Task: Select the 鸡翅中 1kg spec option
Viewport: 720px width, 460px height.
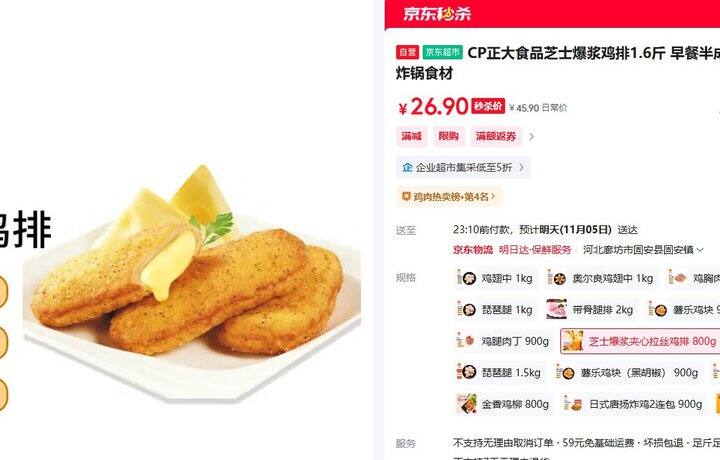Action: [495, 279]
